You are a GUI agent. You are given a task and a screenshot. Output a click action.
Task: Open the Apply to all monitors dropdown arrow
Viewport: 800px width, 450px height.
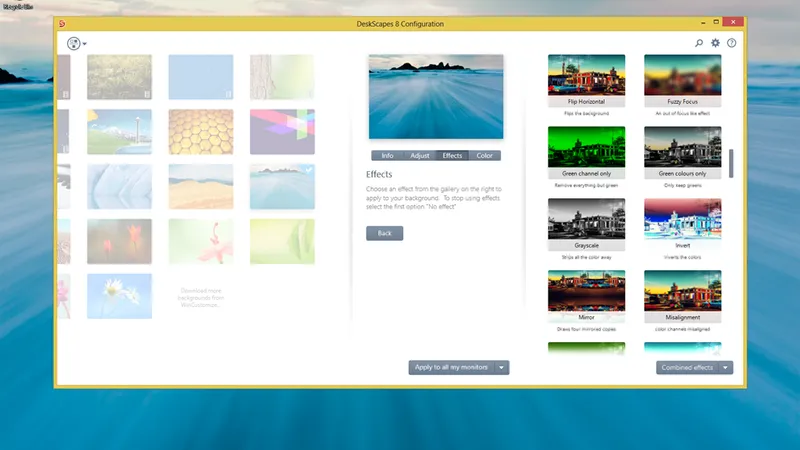502,367
